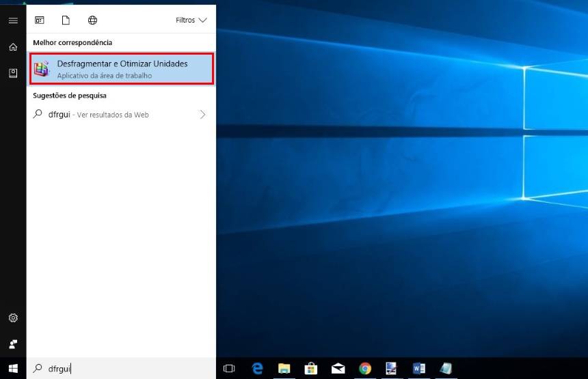
Task: Filter search results by Web
Action: [92, 20]
